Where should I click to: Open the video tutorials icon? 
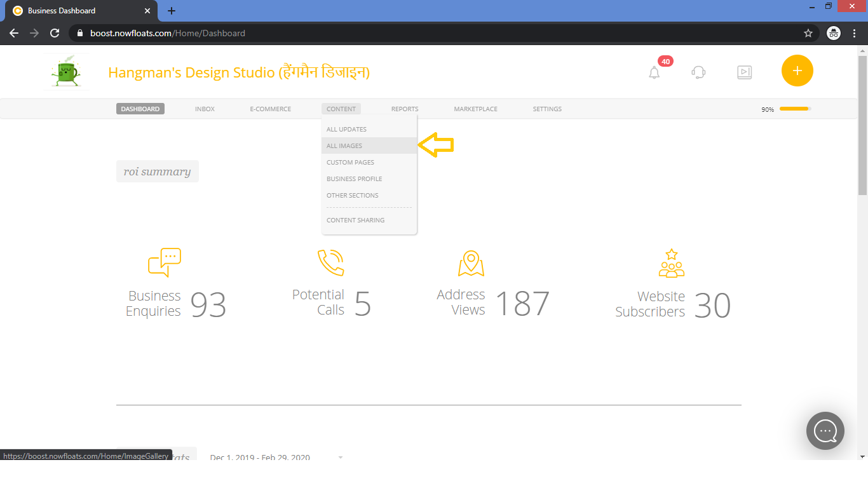pyautogui.click(x=744, y=72)
